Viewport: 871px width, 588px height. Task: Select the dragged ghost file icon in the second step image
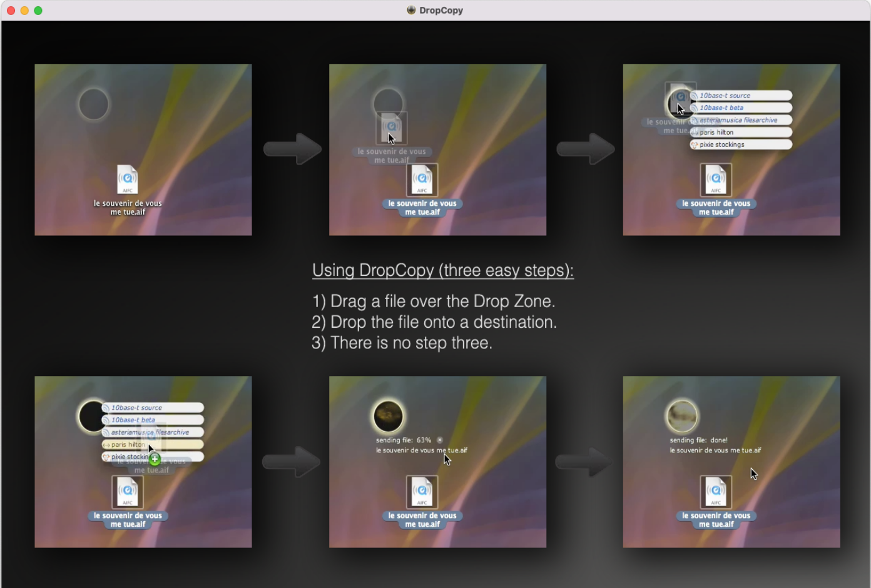point(391,128)
